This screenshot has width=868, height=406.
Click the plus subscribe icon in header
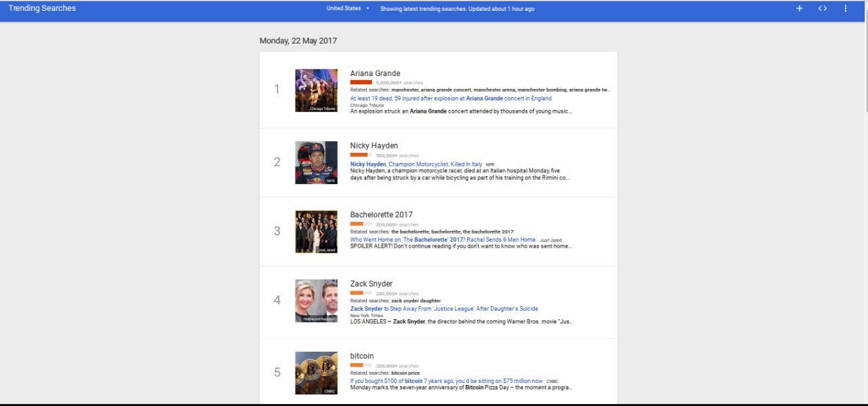click(x=800, y=9)
